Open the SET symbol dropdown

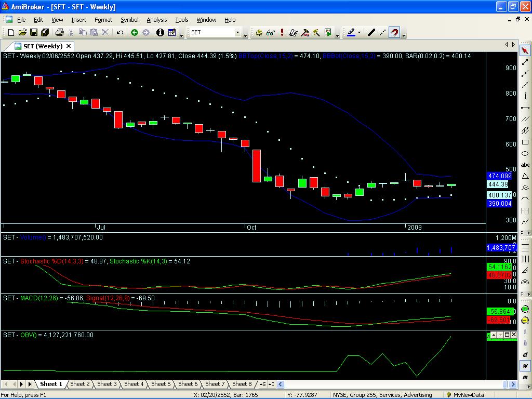[237, 33]
